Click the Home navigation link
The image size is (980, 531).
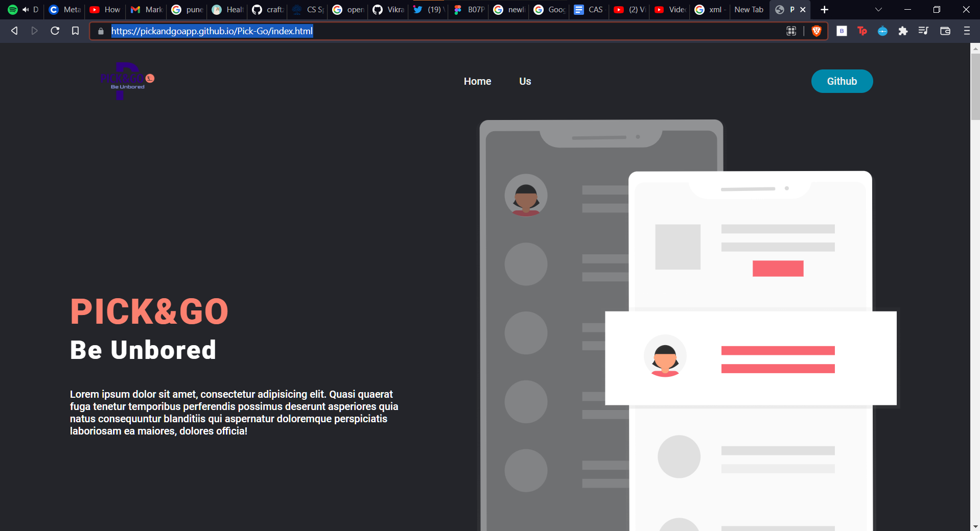[477, 81]
